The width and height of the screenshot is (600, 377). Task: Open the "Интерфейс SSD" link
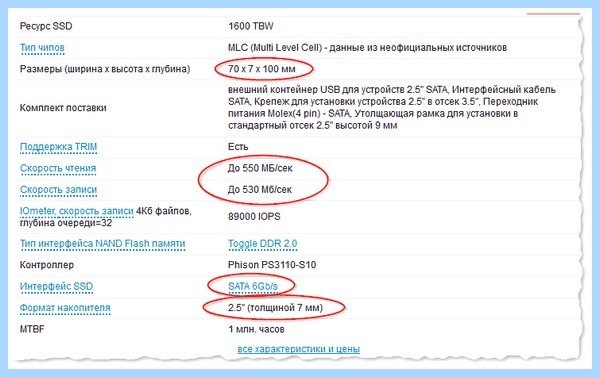pyautogui.click(x=56, y=286)
